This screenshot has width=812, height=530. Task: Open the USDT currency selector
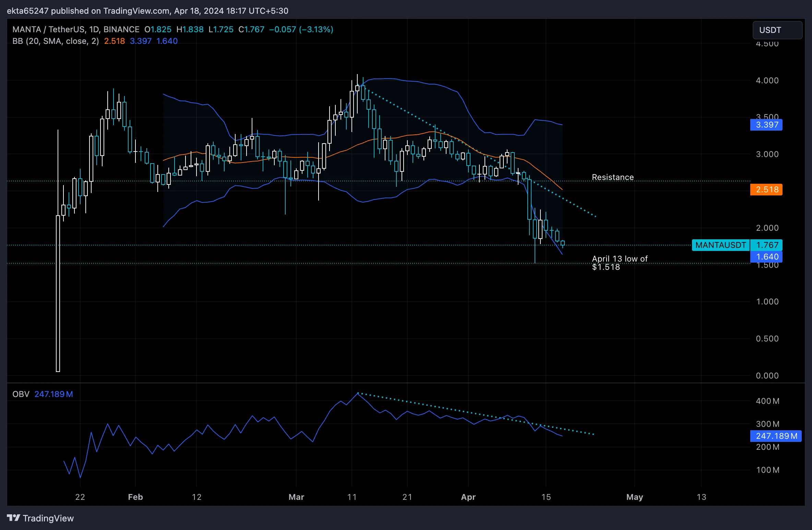pyautogui.click(x=777, y=30)
